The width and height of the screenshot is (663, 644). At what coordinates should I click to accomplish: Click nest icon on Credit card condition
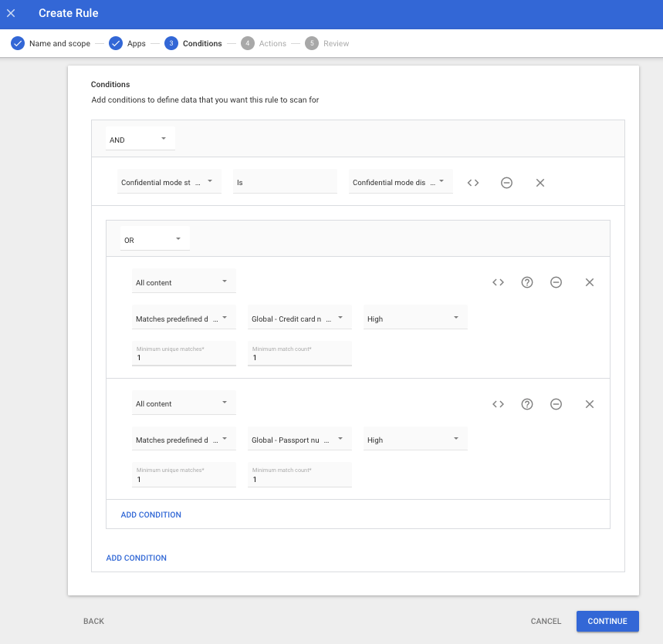coord(498,282)
